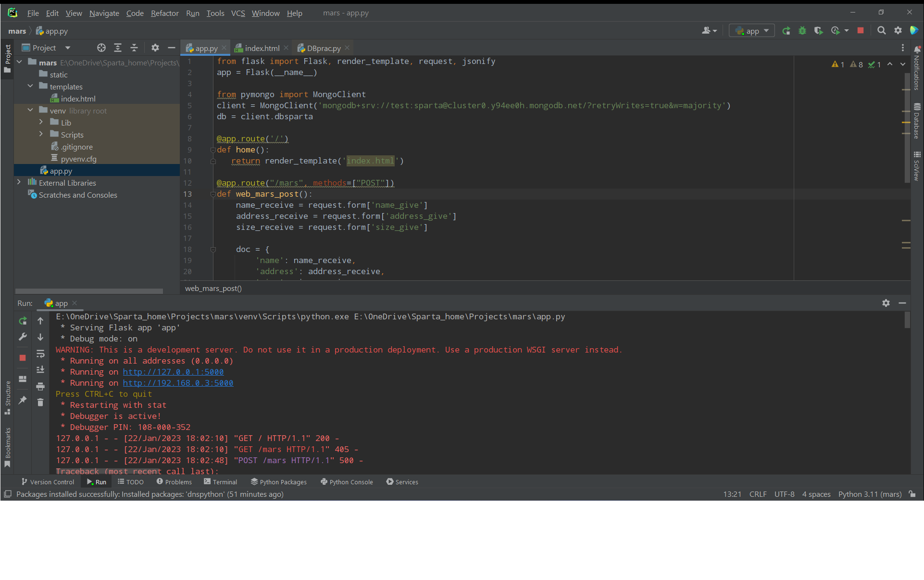Open Services tool window

pos(402,482)
